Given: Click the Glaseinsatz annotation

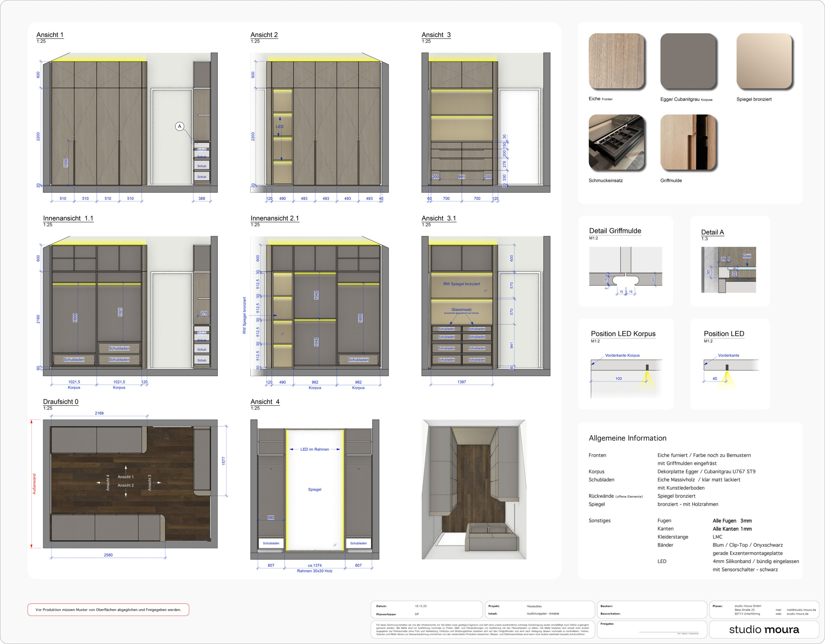Looking at the screenshot, I should 461,309.
